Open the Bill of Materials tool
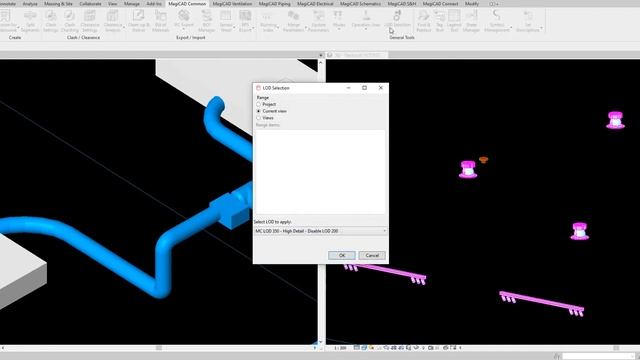Viewport: 640px width, 360px height. coord(160,21)
